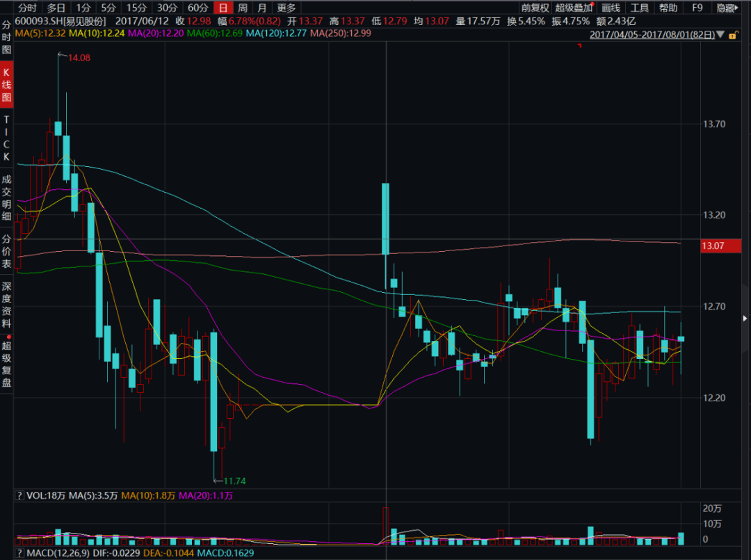Open the 超级叠加 overlay dropdown
This screenshot has width=751, height=560.
tap(574, 8)
